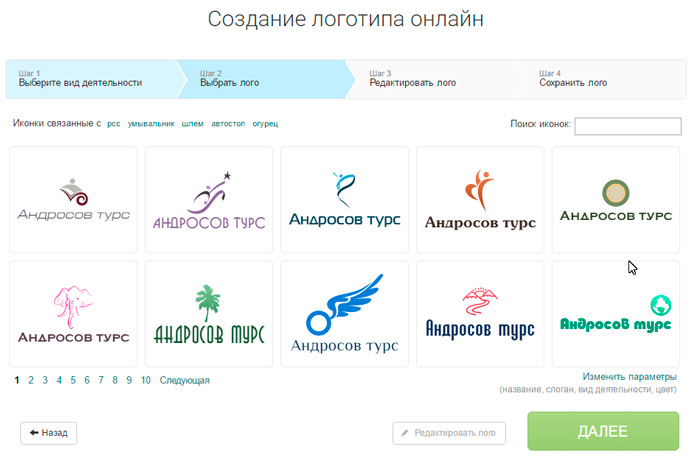Image resolution: width=690 pixels, height=465 pixels.
Task: Pick the green ring circle logo
Action: point(616,200)
